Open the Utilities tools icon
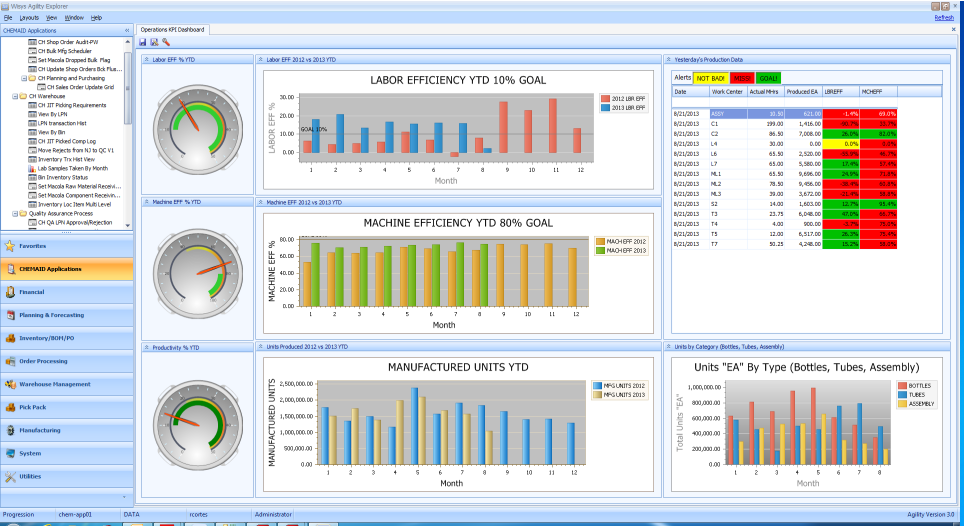Viewport: 964px width, 527px height. 9,476
